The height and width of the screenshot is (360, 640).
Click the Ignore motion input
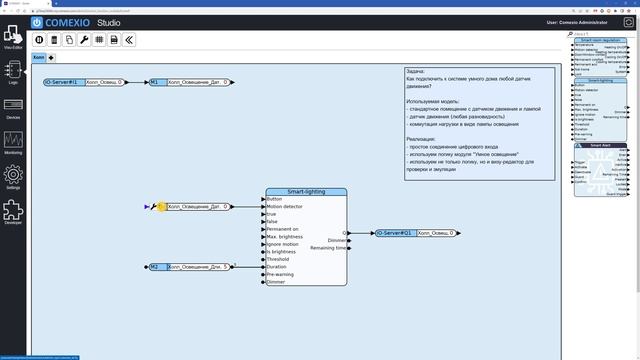pos(280,244)
